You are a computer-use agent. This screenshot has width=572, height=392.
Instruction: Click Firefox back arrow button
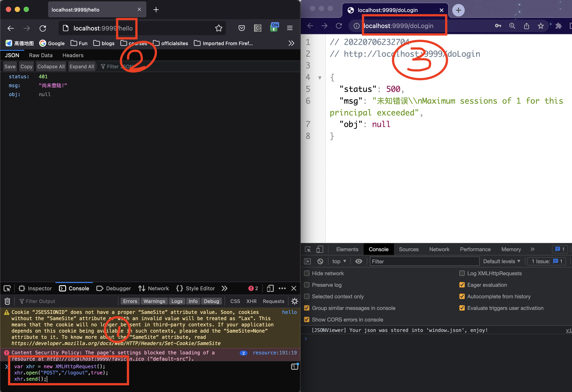pos(11,28)
